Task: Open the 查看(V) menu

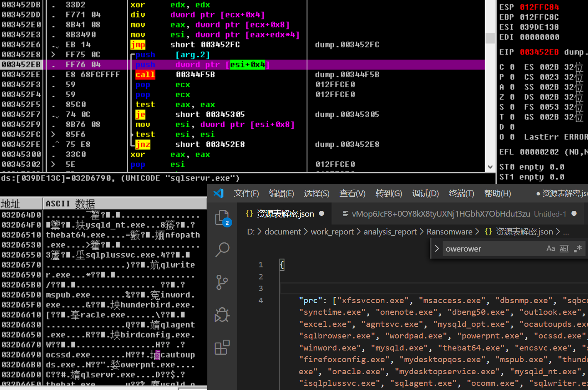Action: 353,193
